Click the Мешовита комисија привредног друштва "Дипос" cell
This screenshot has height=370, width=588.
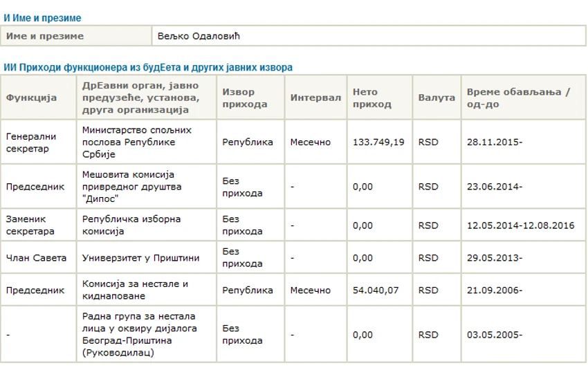pyautogui.click(x=146, y=186)
